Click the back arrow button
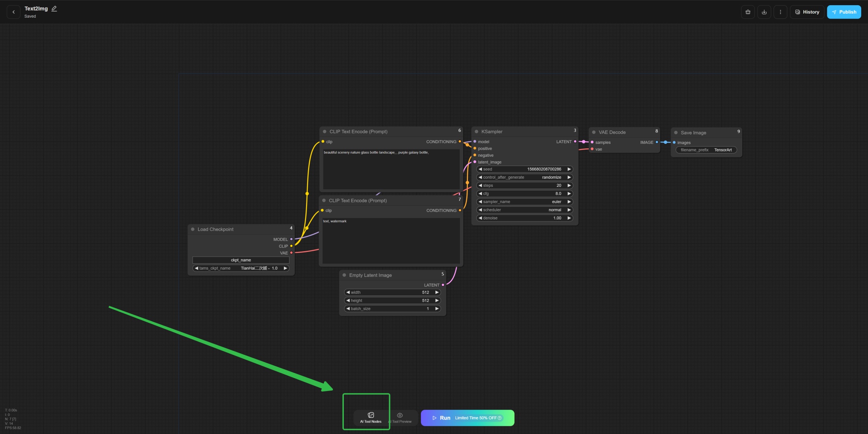This screenshot has height=434, width=868. point(14,12)
